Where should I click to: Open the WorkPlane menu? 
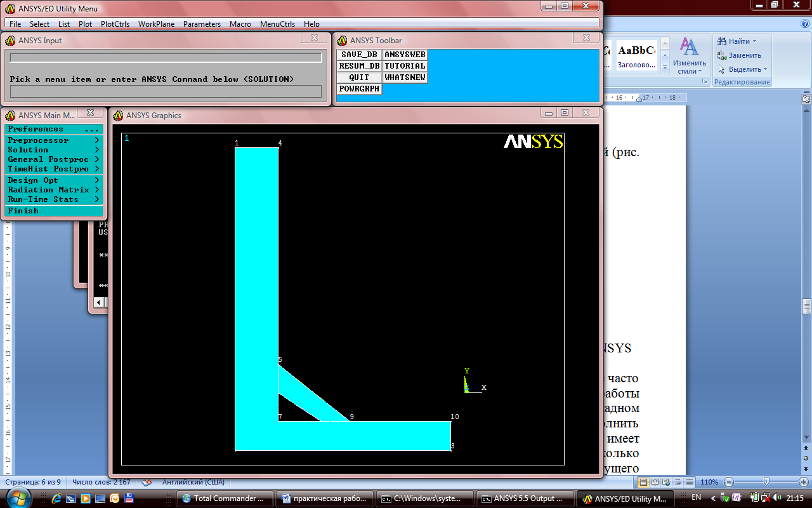[x=157, y=24]
